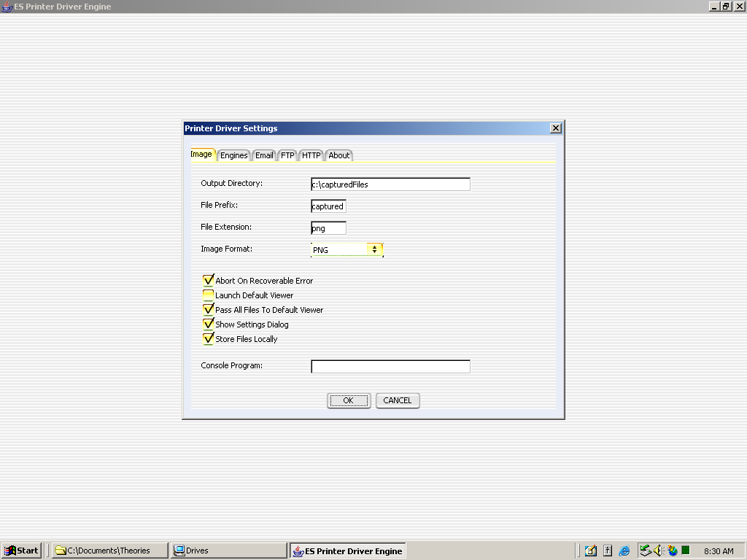The height and width of the screenshot is (560, 747).
Task: Switch to Drives window in the taskbar
Action: 228,551
